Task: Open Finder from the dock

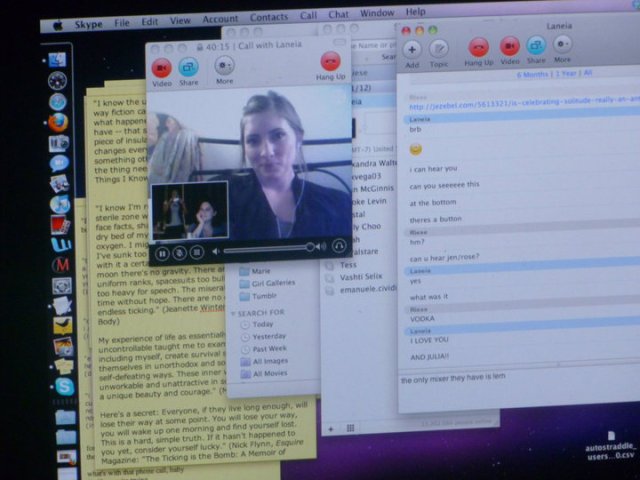Action: tap(57, 60)
